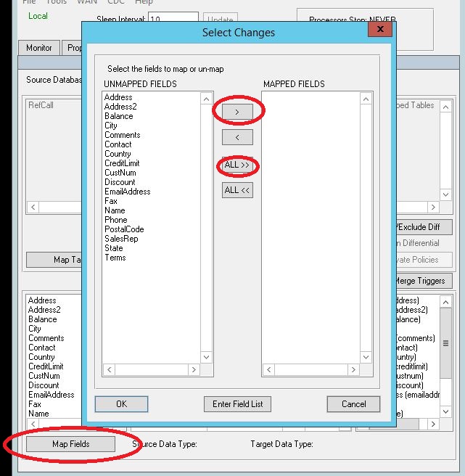Select RefCall in the source tables list
Viewport: 465px width, 476px height.
(x=41, y=105)
